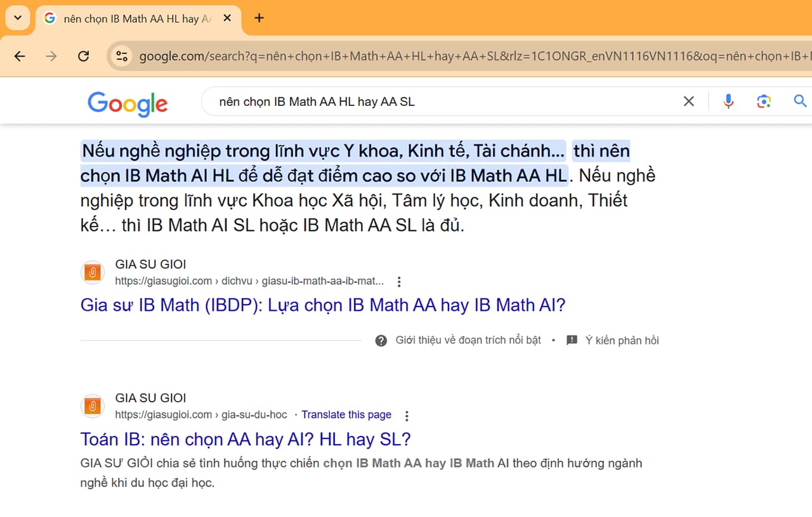Go forward using the browser forward arrow
812x517 pixels.
pyautogui.click(x=51, y=56)
